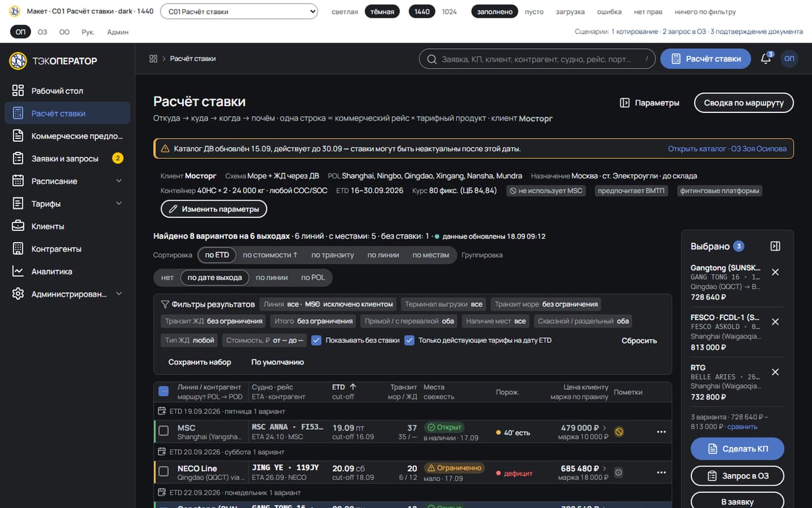Open Сводка по маршруту
This screenshot has height=508, width=812.
click(x=743, y=103)
